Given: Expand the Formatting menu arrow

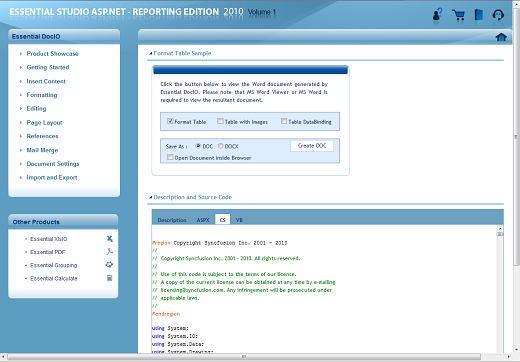Looking at the screenshot, I should point(21,95).
